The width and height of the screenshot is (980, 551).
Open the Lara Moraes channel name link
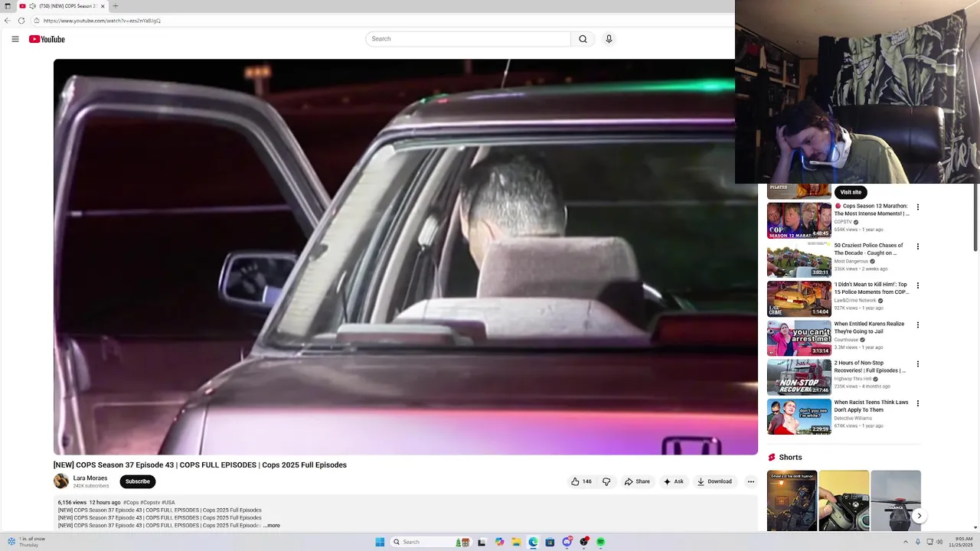click(90, 478)
